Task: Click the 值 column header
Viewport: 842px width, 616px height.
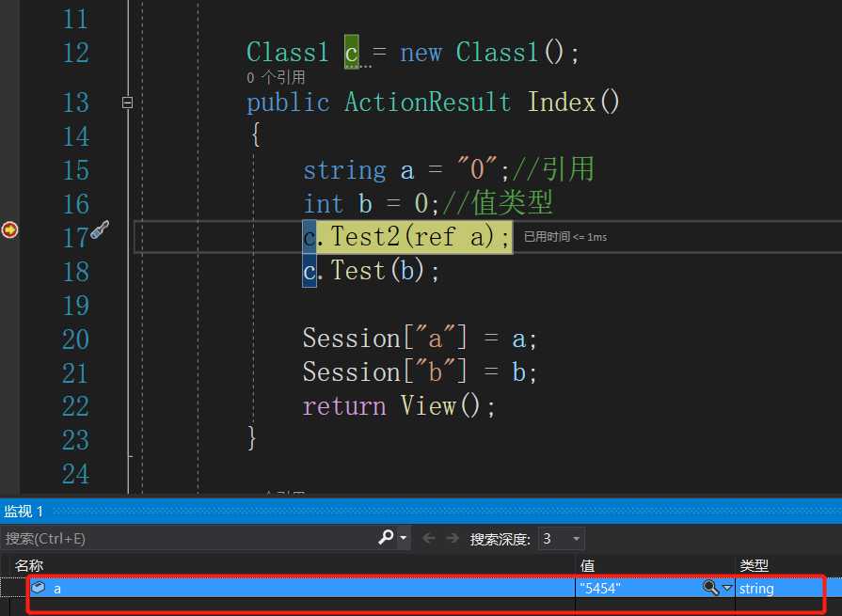Action: coord(587,565)
